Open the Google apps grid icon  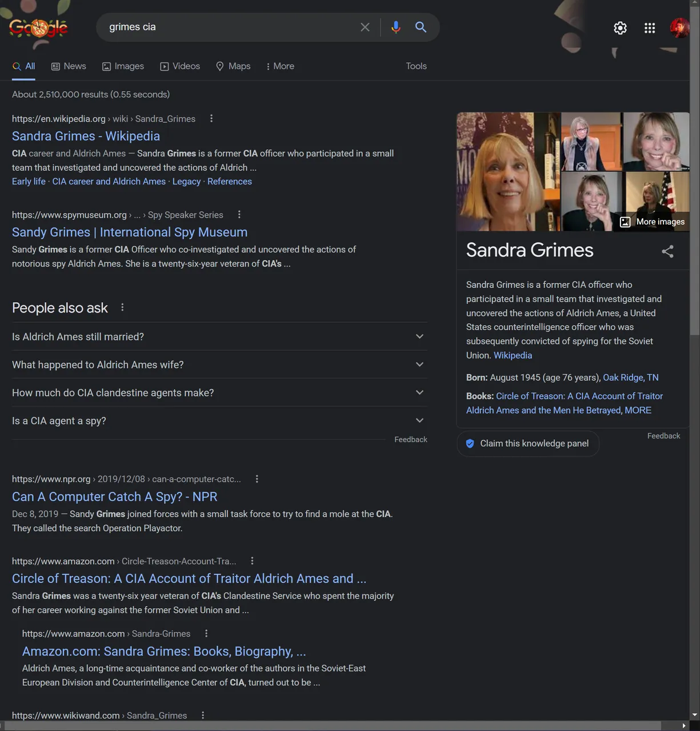(x=650, y=28)
